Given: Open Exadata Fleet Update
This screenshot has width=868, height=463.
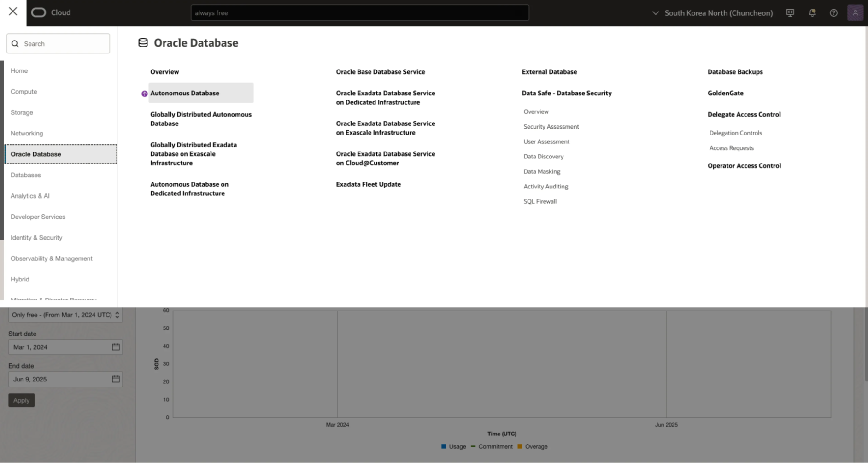Looking at the screenshot, I should point(369,184).
